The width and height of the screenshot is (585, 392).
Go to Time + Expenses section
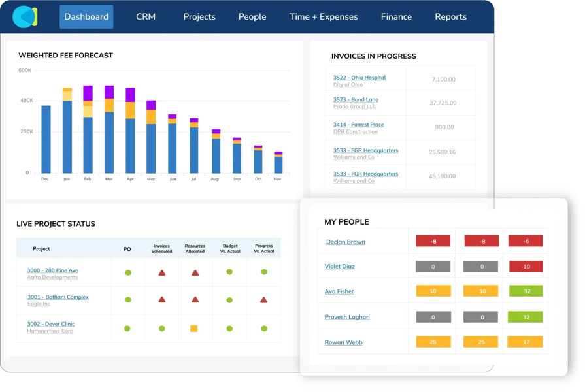click(324, 17)
